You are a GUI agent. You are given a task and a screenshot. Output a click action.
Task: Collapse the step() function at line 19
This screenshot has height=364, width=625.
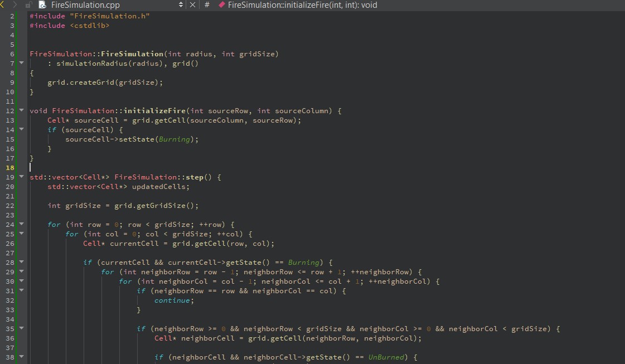tap(21, 177)
